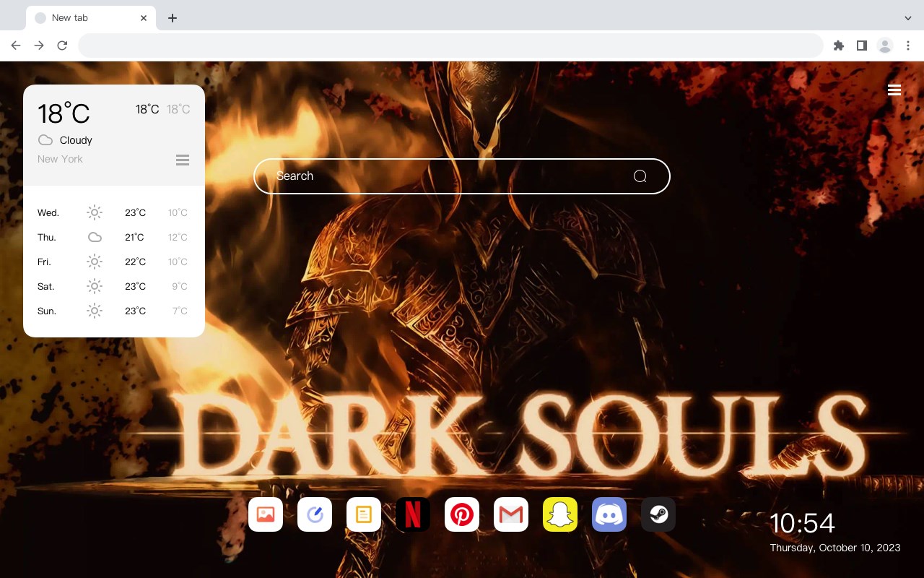The image size is (924, 578).
Task: Reload the current page
Action: point(62,46)
